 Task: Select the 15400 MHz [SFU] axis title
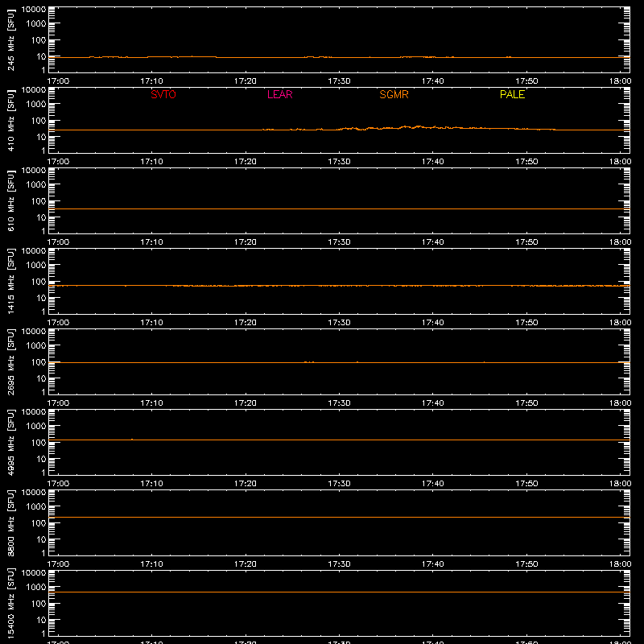tap(10, 604)
